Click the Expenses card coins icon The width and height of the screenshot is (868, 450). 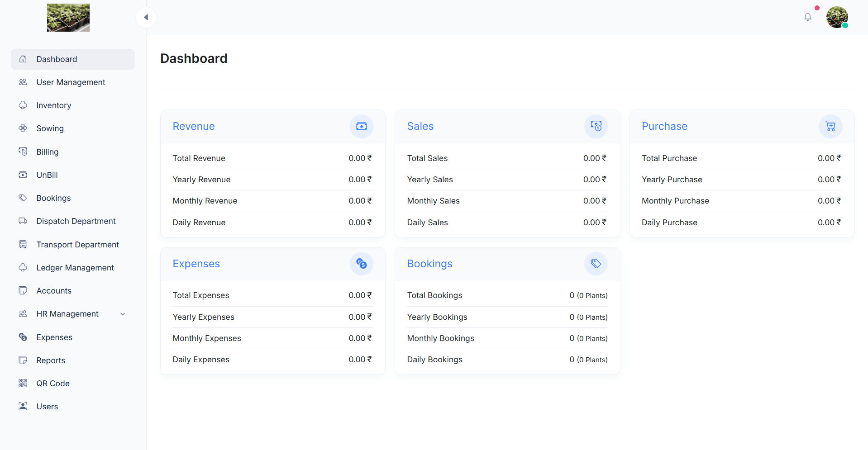tap(361, 264)
